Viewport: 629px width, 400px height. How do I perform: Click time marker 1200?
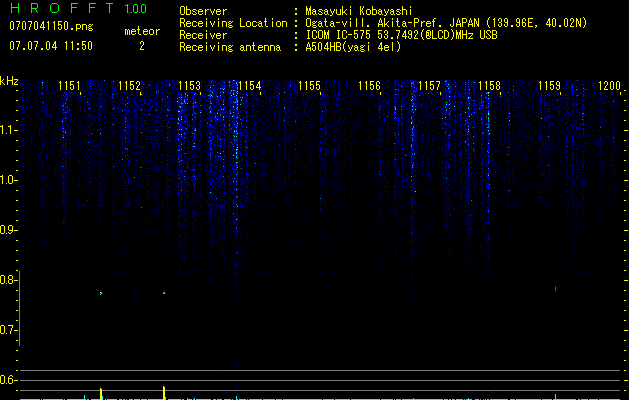pos(609,86)
